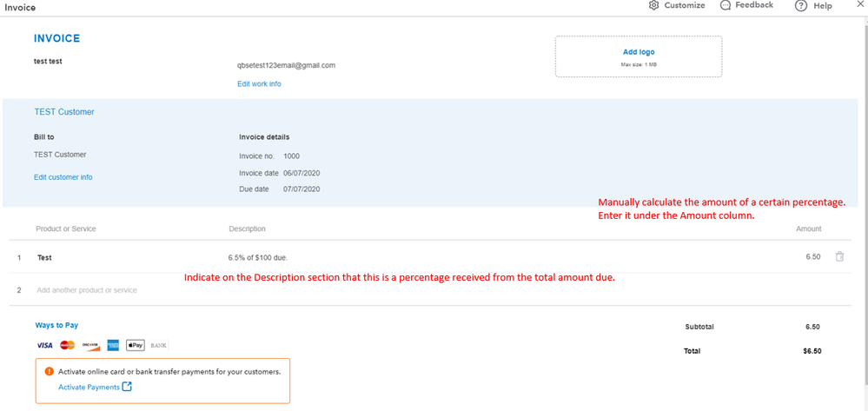Click the company name 'test test'
The width and height of the screenshot is (868, 411).
(48, 62)
